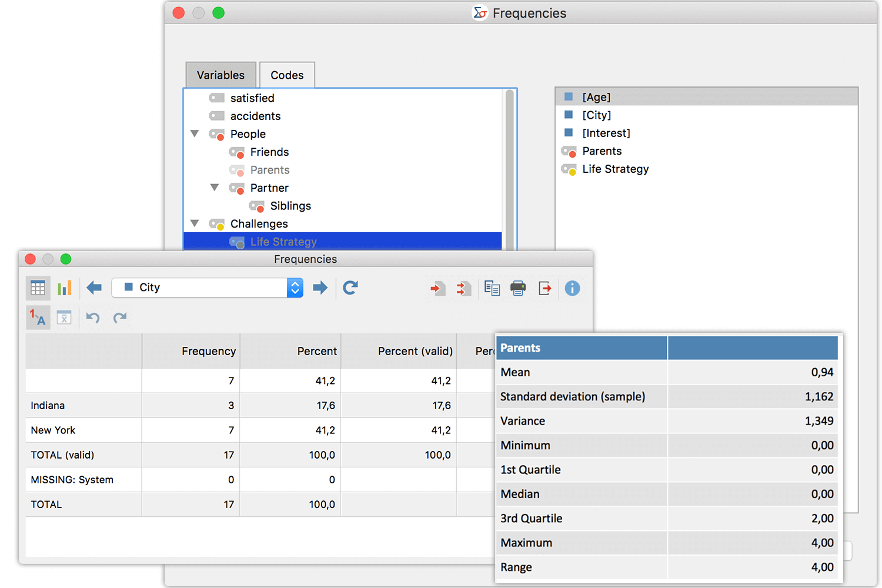Select [Age] row in selected list

(x=706, y=97)
